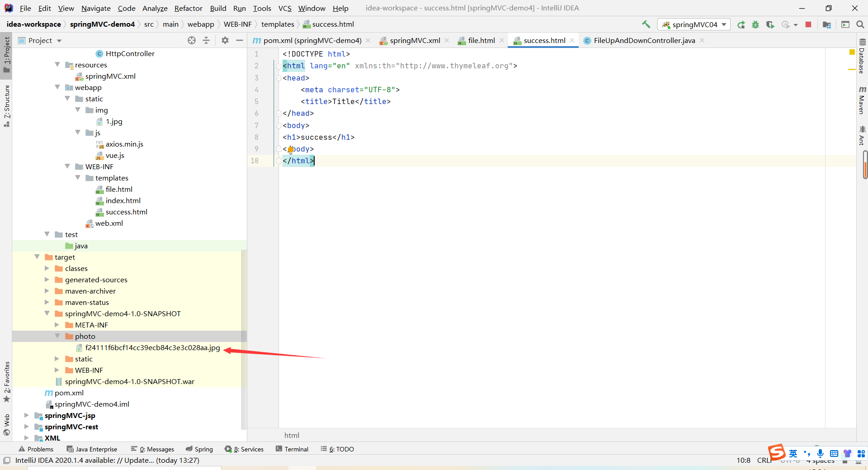Screen dimensions: 868x470
Task: Collapse the resources folder
Action: click(x=57, y=65)
